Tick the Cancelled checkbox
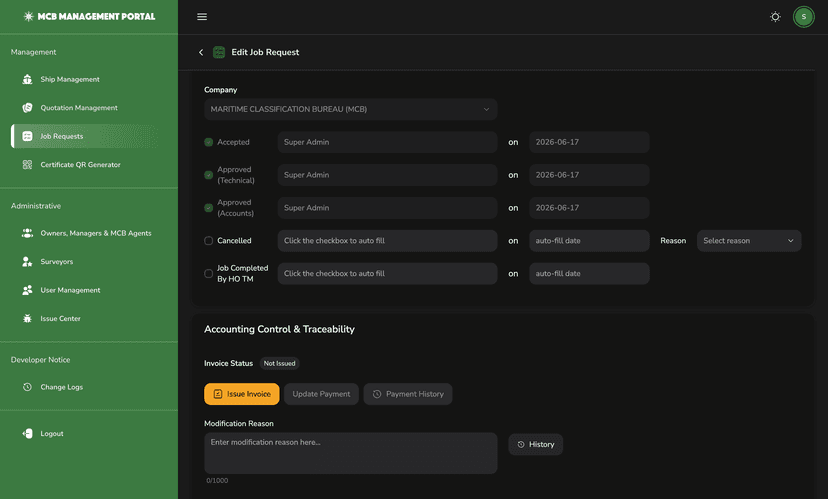Viewport: 828px width, 499px height. coord(209,241)
